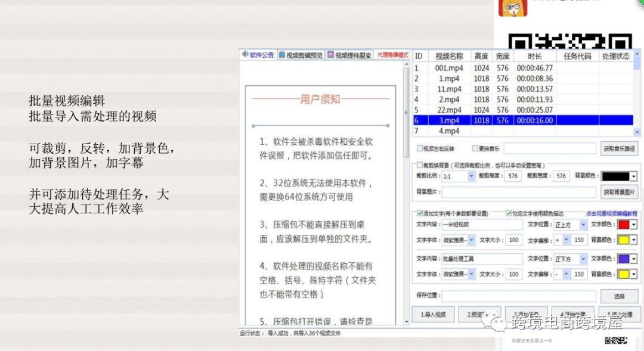Select the highlighted 3.mp4 row
The height and width of the screenshot is (351, 644).
tap(523, 120)
